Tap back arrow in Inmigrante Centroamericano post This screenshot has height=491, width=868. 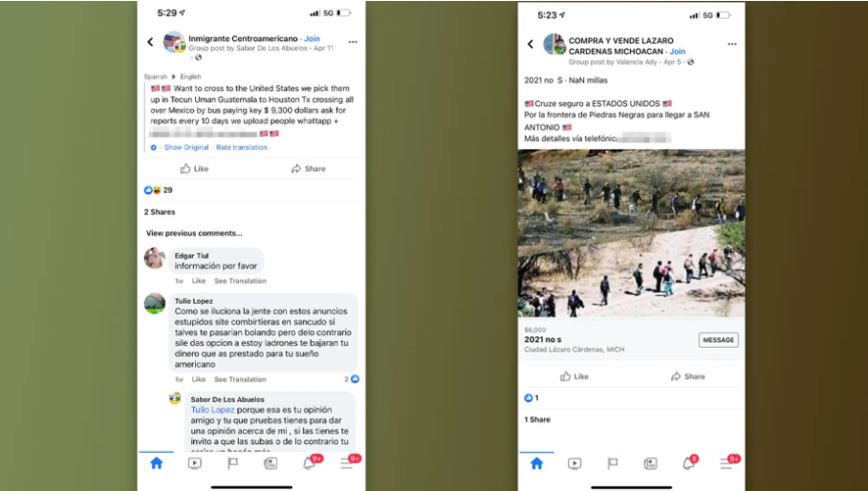click(150, 42)
